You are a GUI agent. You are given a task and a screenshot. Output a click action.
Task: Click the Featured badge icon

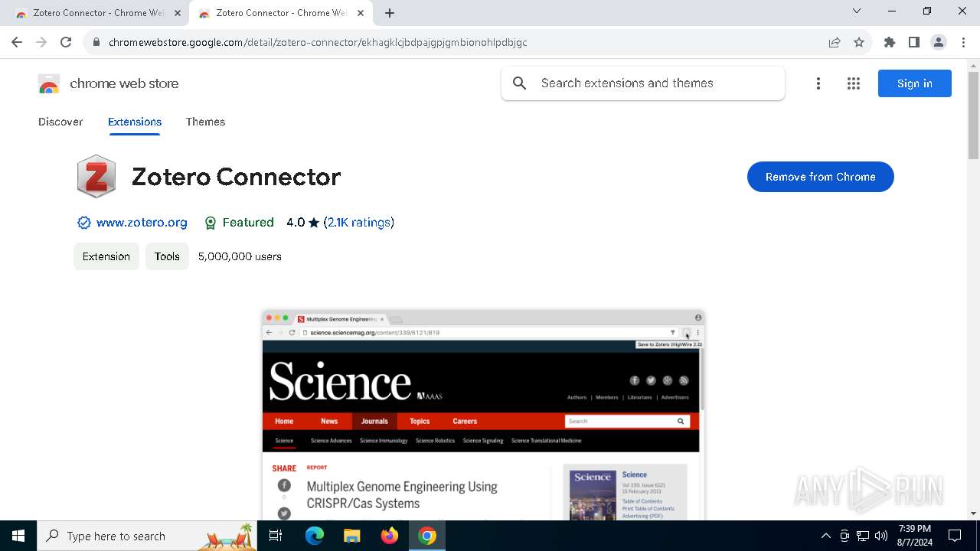tap(211, 223)
